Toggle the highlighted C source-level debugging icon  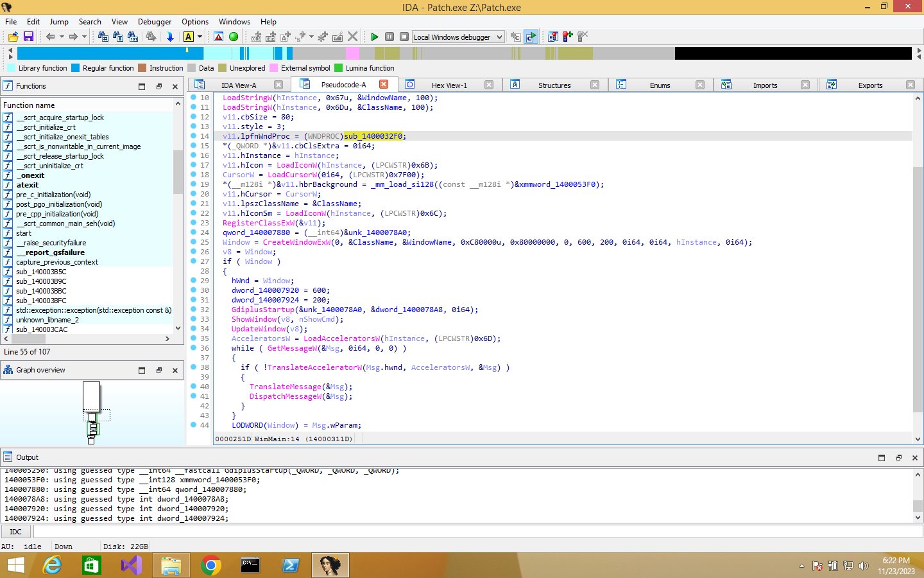point(531,37)
